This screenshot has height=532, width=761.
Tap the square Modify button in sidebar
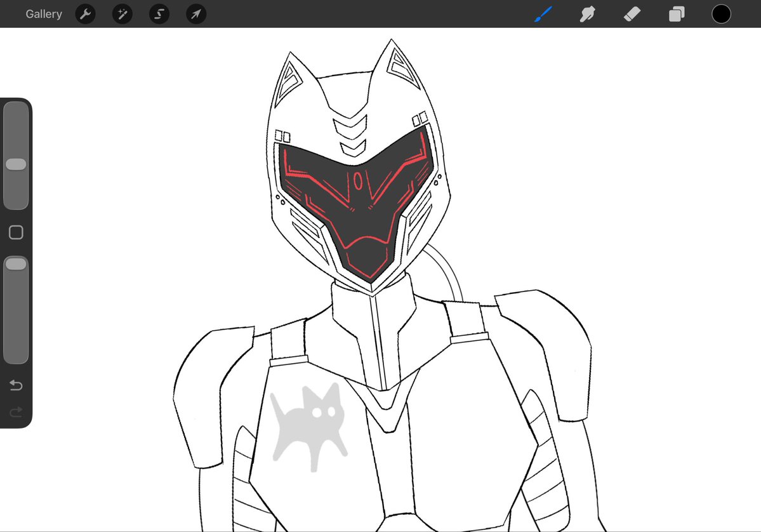coord(16,232)
